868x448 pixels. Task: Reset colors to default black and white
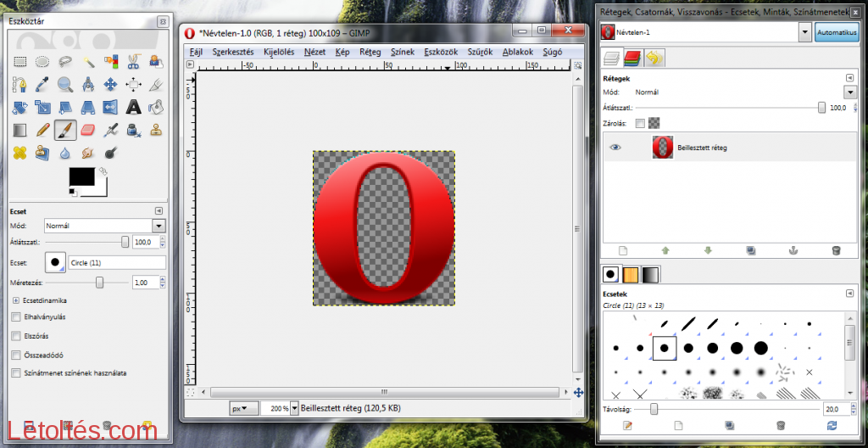(73, 193)
